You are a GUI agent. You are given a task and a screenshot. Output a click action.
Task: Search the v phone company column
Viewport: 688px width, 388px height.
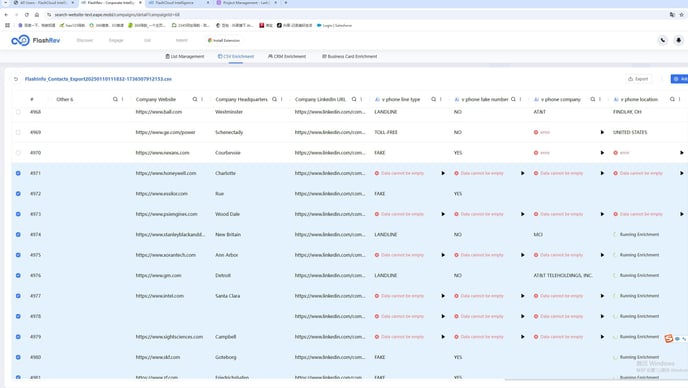[x=593, y=99]
